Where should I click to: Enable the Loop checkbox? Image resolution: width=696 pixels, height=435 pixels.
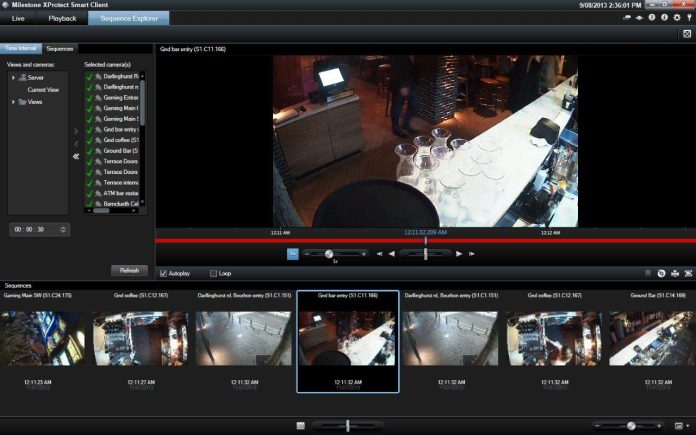[213, 273]
